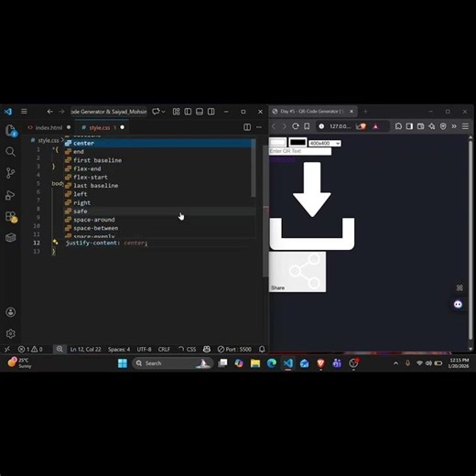Click the unsaved dot on style.css tab
This screenshot has height=476, width=476.
click(122, 127)
